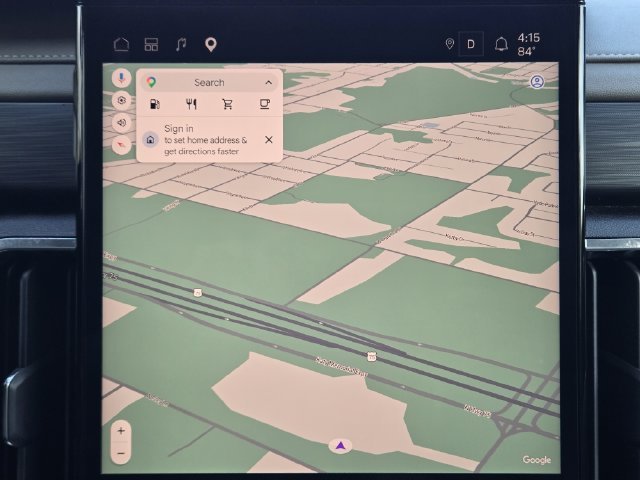Collapse the search panel chevron
This screenshot has height=480, width=640.
(x=268, y=82)
